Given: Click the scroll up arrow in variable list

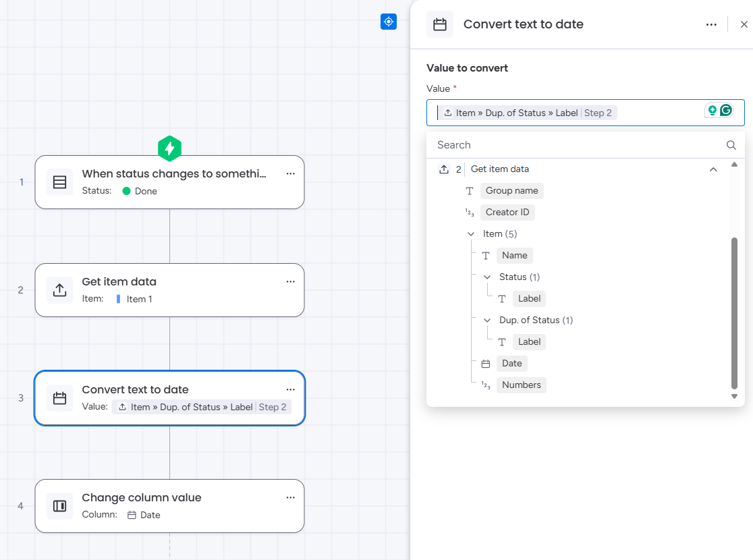Looking at the screenshot, I should (x=734, y=164).
